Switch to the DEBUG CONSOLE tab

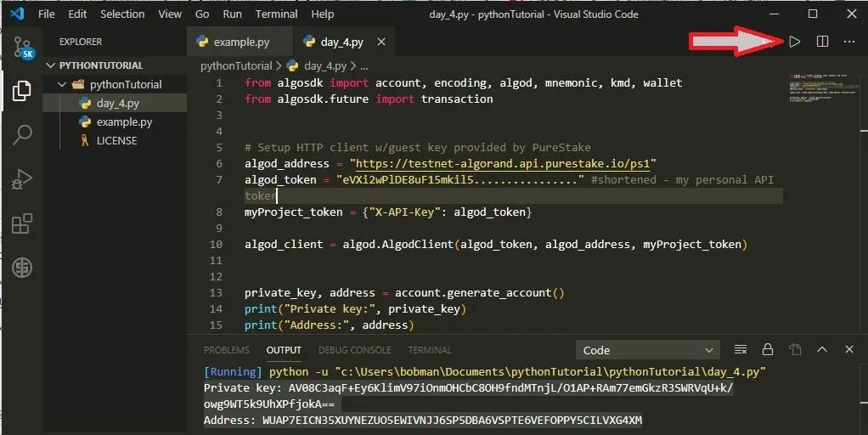tap(355, 350)
